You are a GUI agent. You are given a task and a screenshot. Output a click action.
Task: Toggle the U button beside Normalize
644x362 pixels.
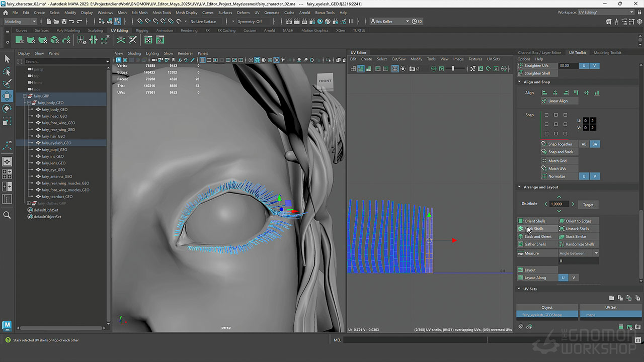(x=584, y=176)
